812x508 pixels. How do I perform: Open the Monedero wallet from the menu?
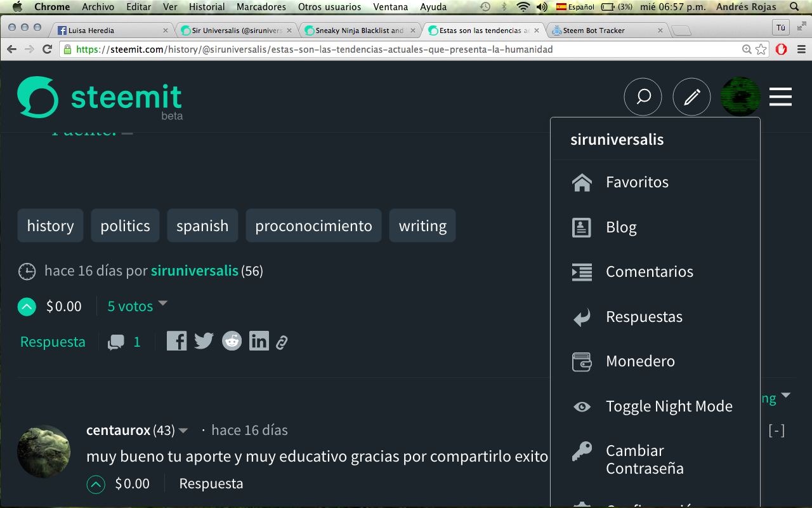640,361
